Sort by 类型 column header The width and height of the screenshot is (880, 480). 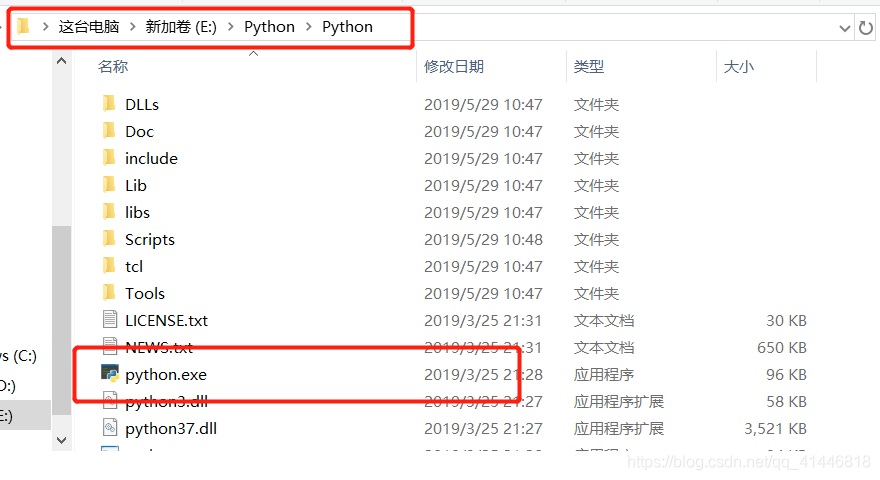pos(589,66)
